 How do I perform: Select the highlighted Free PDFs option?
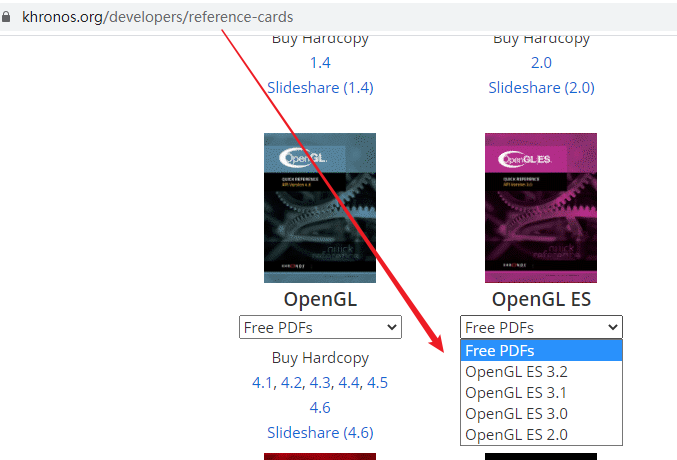point(541,350)
